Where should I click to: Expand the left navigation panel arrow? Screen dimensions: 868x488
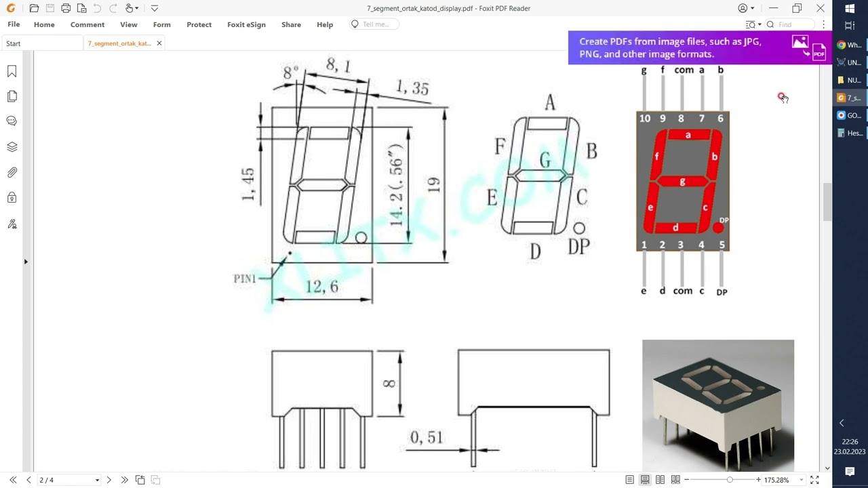(26, 261)
